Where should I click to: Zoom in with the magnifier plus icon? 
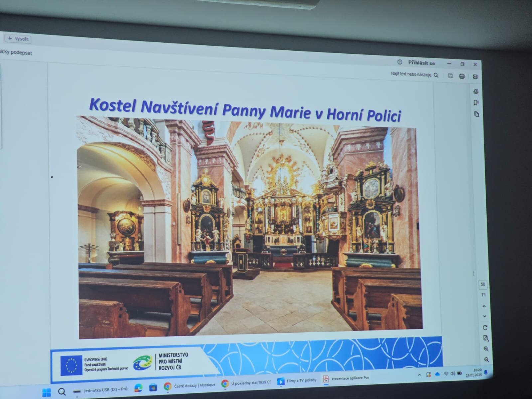[x=486, y=349]
